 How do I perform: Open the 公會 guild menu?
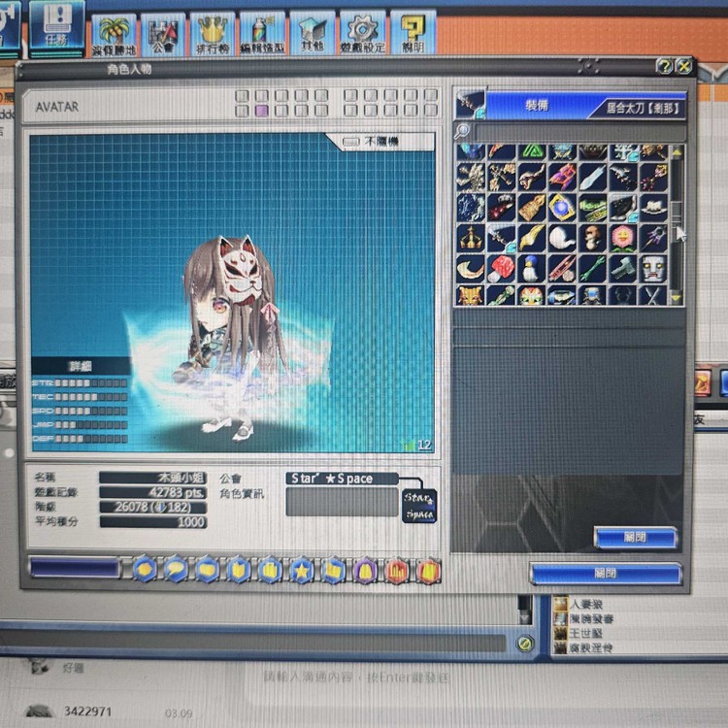tap(163, 34)
